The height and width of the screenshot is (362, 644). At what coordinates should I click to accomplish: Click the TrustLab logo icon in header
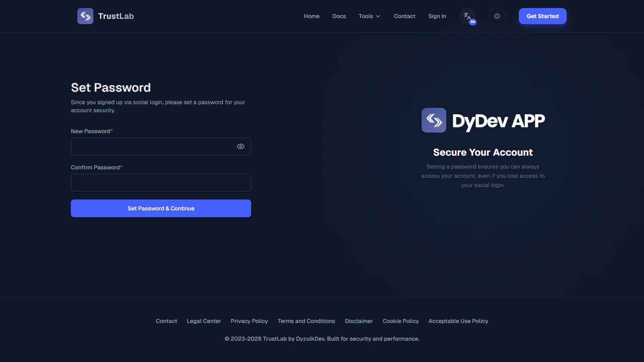tap(85, 16)
